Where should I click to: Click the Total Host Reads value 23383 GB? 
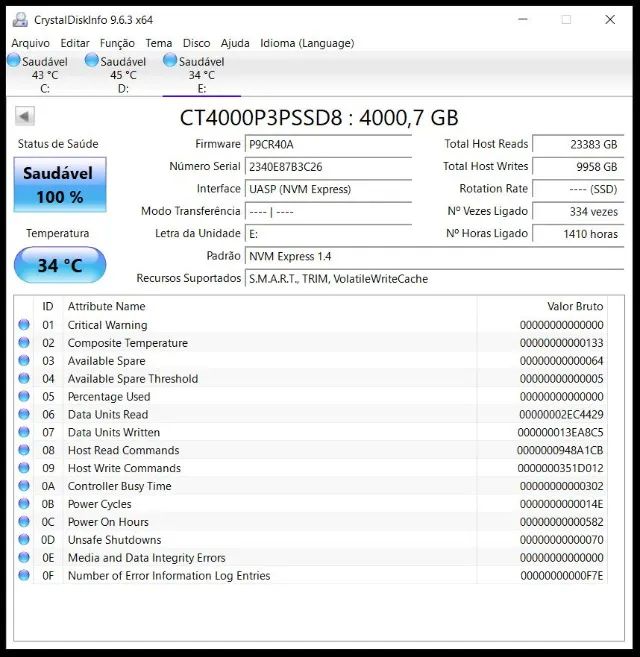pyautogui.click(x=578, y=145)
